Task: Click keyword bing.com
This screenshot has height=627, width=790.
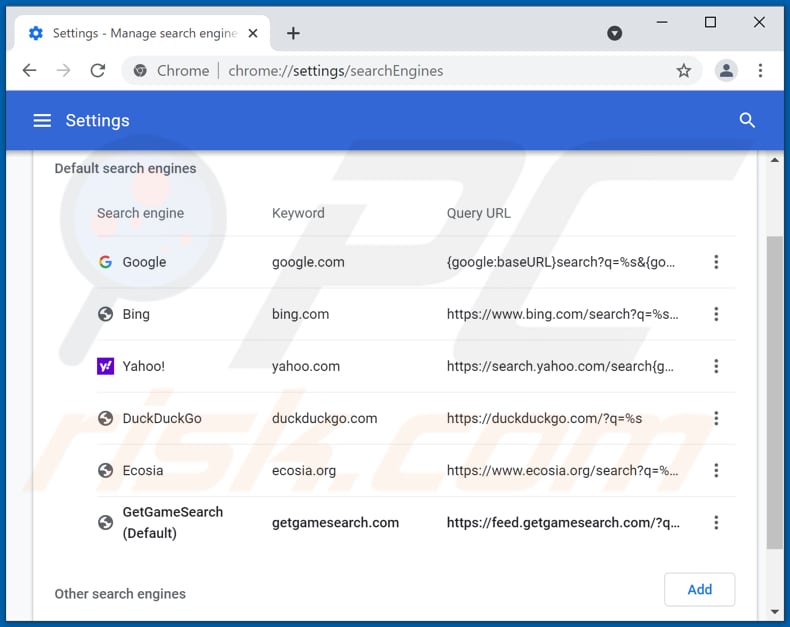Action: [300, 314]
